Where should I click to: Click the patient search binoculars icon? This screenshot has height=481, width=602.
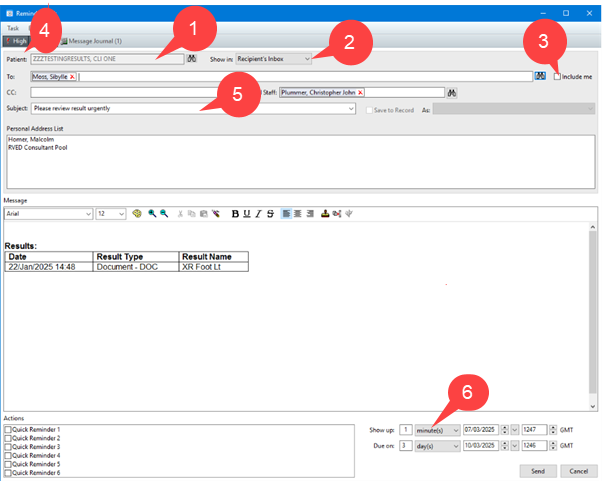click(191, 60)
